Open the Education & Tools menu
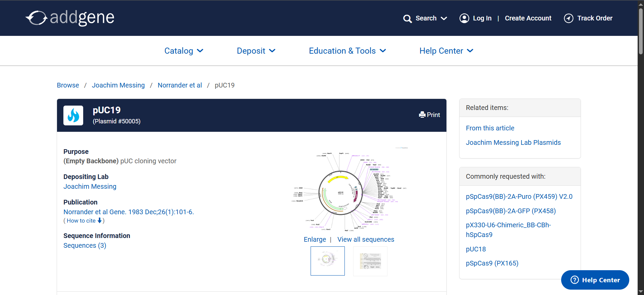Viewport: 644px width, 295px height. point(347,51)
